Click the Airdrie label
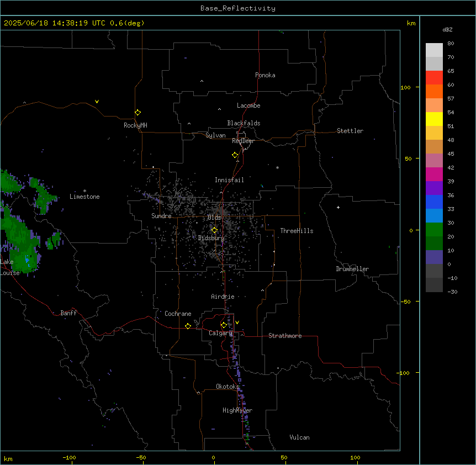 [x=223, y=297]
